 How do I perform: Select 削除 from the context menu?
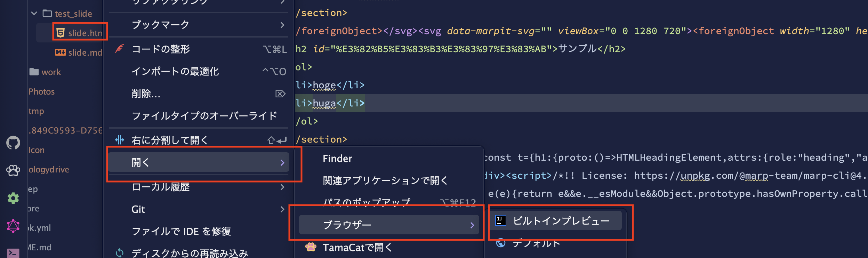pyautogui.click(x=146, y=94)
